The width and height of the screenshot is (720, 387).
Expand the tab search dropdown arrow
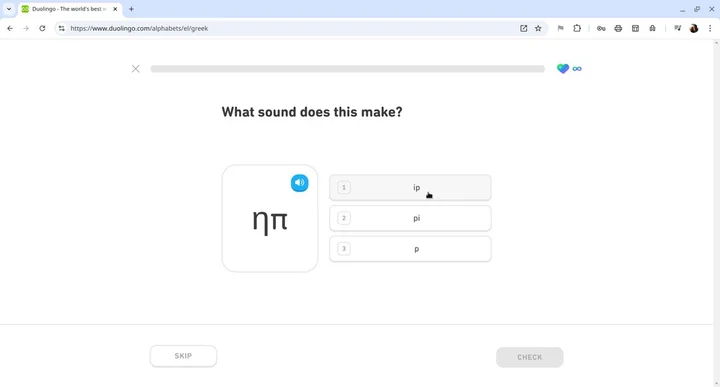9,9
